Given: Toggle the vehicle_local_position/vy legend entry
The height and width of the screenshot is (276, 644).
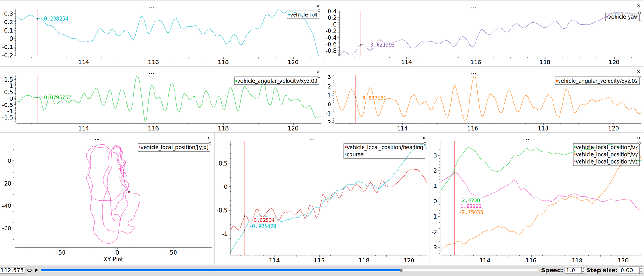Looking at the screenshot, I should pos(607,154).
